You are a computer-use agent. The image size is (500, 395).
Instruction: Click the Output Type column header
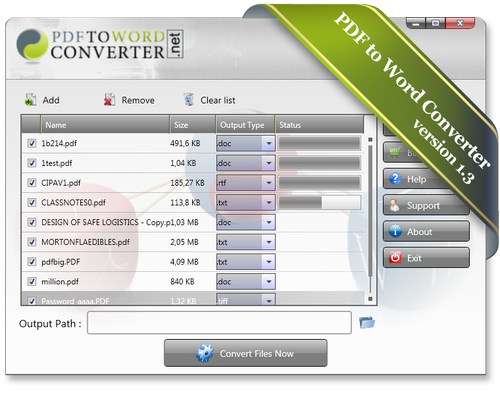(x=245, y=125)
